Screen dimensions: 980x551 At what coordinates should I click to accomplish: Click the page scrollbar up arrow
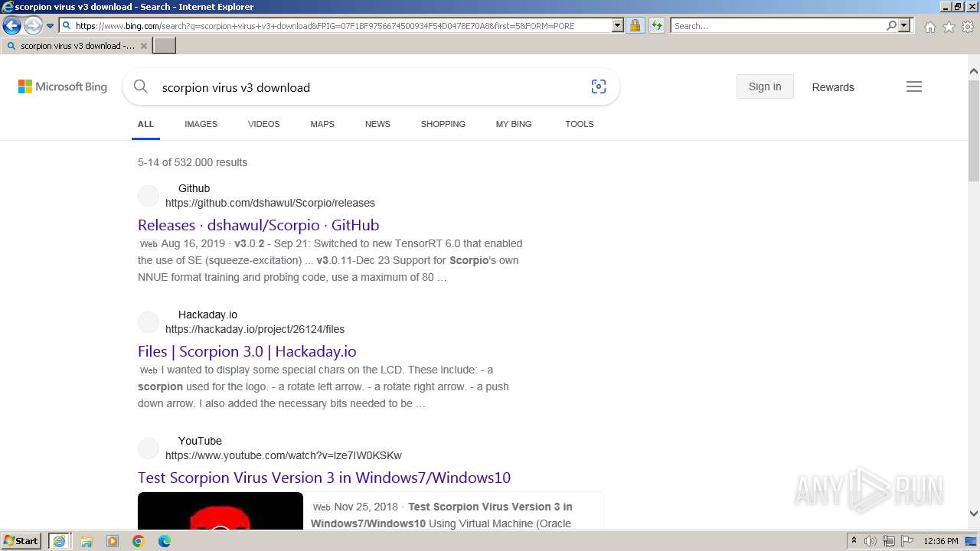click(973, 72)
